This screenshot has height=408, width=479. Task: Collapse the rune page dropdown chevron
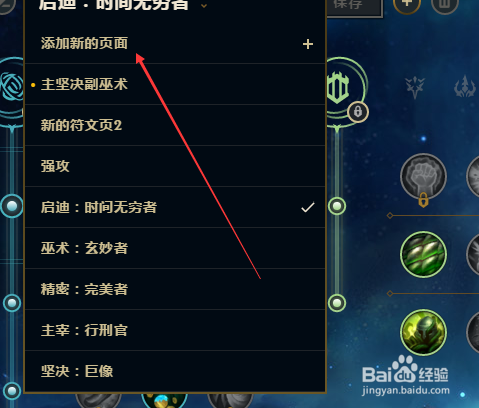pyautogui.click(x=204, y=5)
